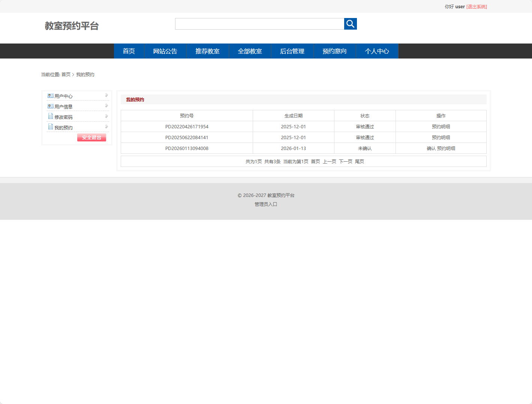Click 退出系统 at the top right

tap(476, 6)
